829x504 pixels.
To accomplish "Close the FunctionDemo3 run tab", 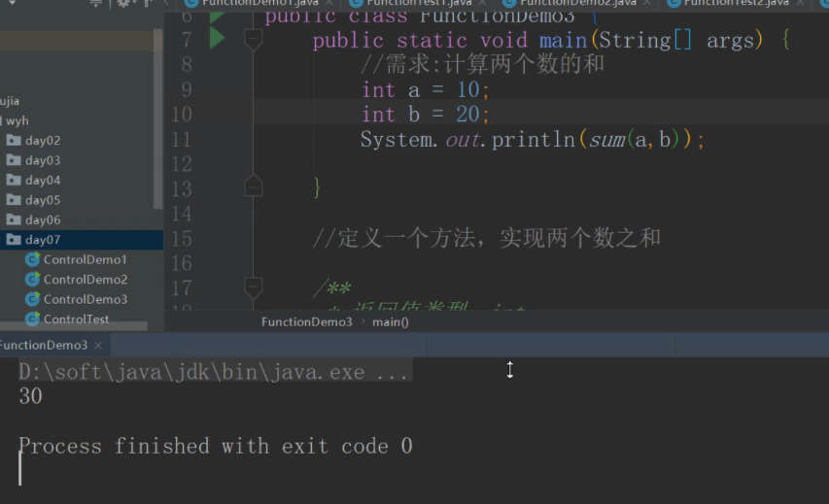I will coord(98,345).
